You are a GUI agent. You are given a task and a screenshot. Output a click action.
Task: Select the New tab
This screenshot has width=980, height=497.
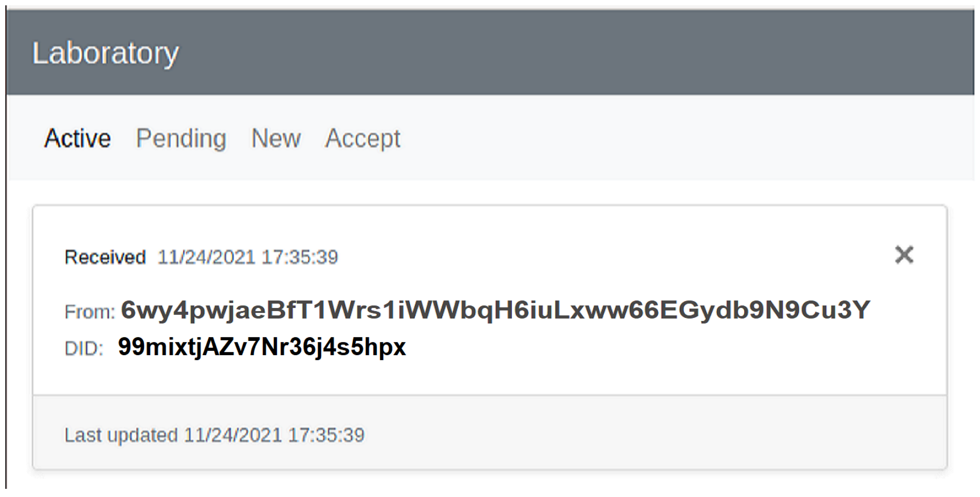click(x=276, y=138)
